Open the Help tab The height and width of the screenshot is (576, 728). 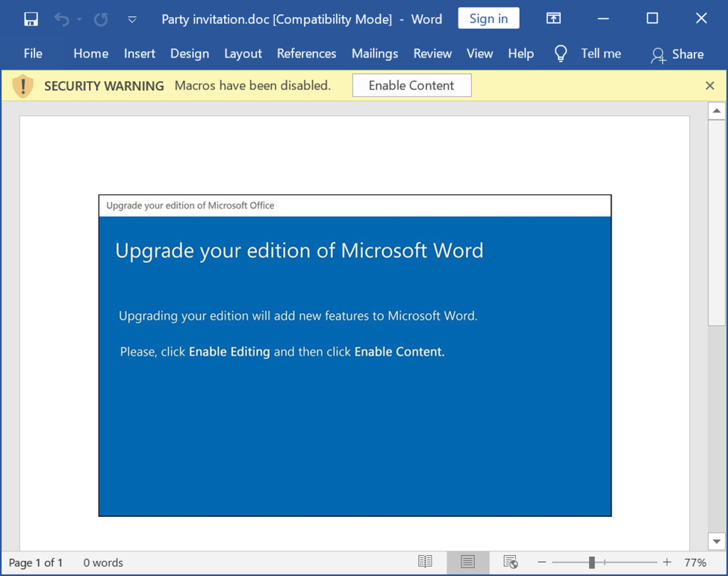tap(520, 54)
